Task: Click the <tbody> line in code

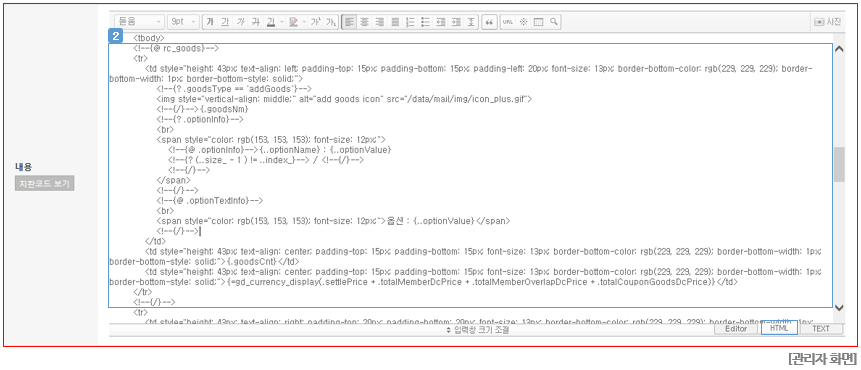Action: tap(148, 38)
